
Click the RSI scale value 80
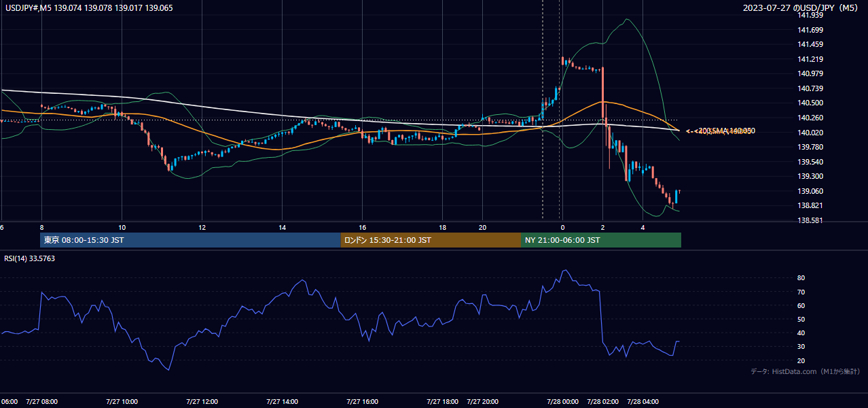(801, 278)
